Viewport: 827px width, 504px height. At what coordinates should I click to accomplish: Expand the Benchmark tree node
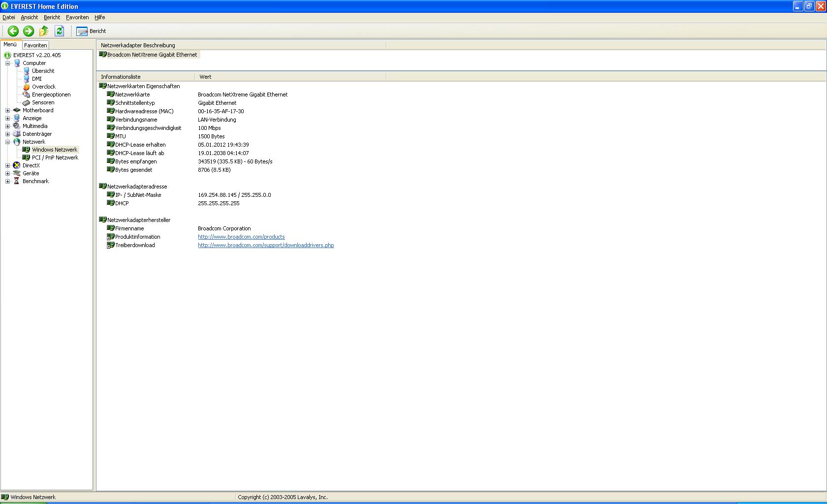[x=8, y=181]
